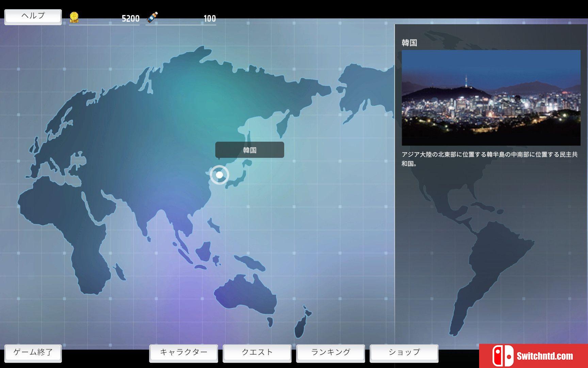The width and height of the screenshot is (588, 368).
Task: Open the ヘルプ help button
Action: pyautogui.click(x=33, y=16)
